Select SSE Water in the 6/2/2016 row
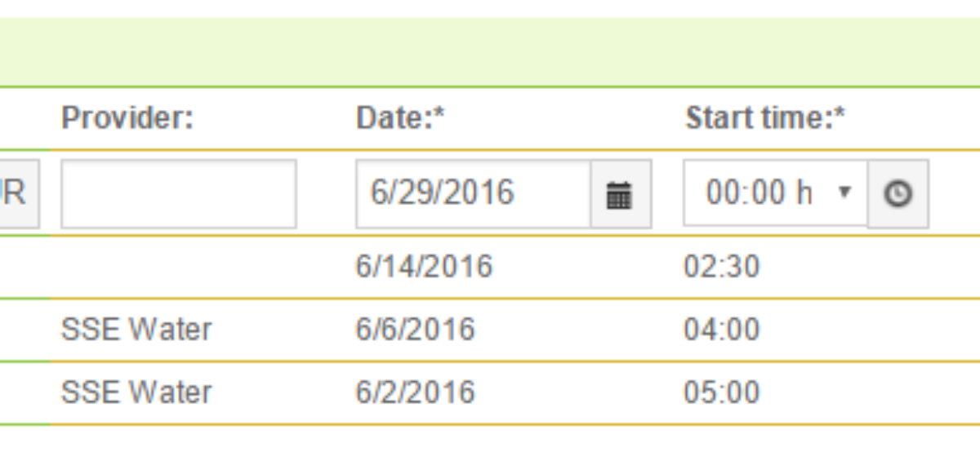980x461 pixels. click(x=136, y=392)
